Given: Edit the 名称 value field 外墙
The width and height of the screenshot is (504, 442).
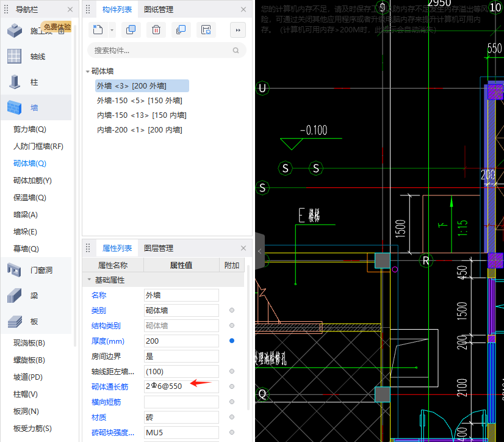Looking at the screenshot, I should tap(181, 295).
